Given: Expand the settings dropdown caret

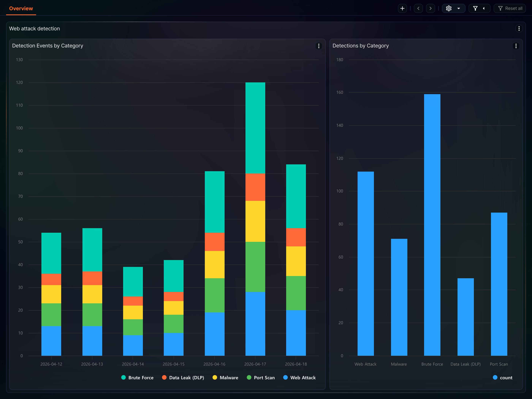Looking at the screenshot, I should tap(459, 8).
